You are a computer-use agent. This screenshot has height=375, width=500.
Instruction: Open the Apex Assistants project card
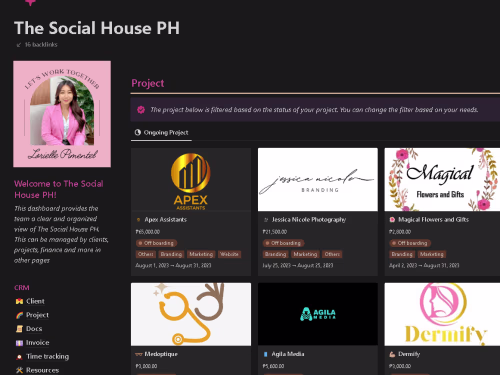point(191,212)
